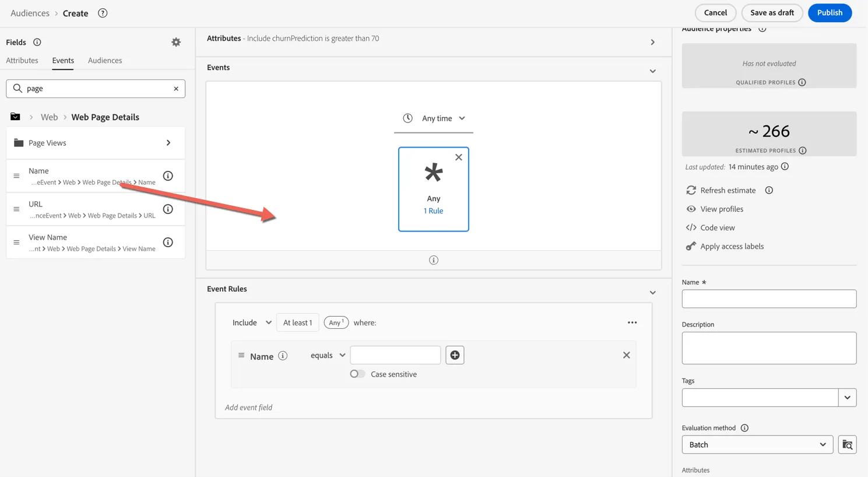Click the Refresh estimate icon
The height and width of the screenshot is (477, 868).
(691, 190)
